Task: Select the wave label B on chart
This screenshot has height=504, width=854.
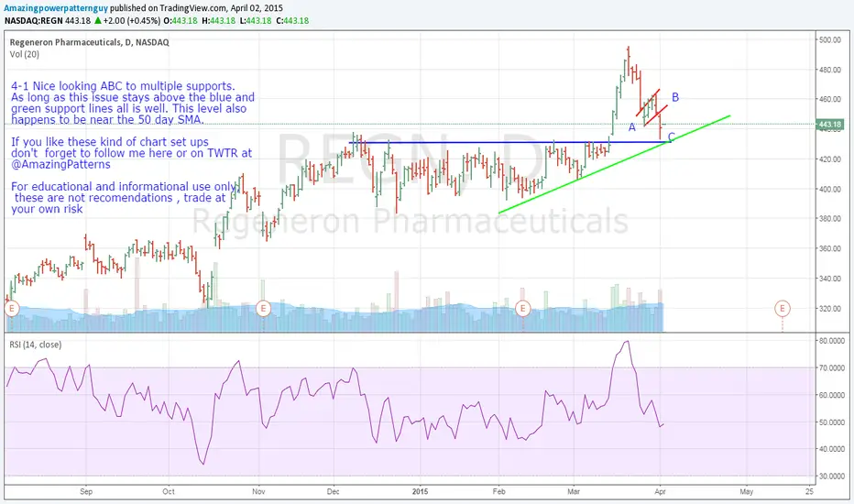Action: click(x=675, y=97)
